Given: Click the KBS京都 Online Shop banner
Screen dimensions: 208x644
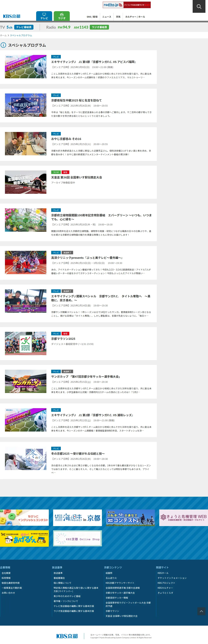Looking at the screenshot, I should pyautogui.click(x=78, y=539).
